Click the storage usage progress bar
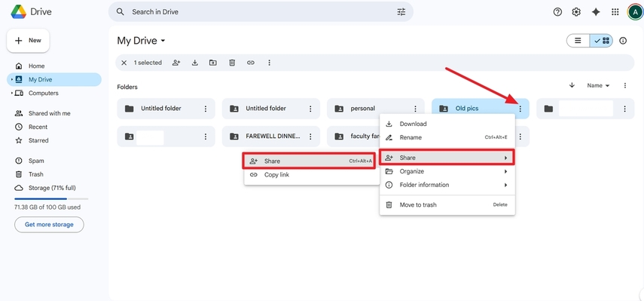The image size is (644, 301). coord(51,198)
